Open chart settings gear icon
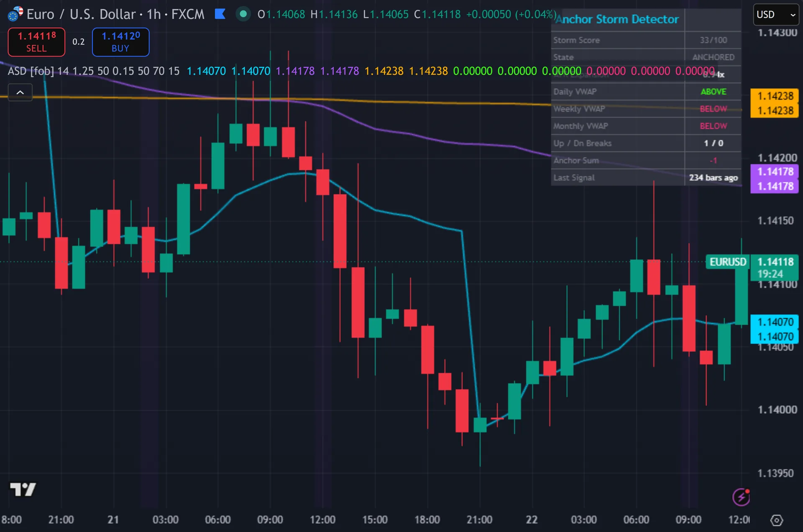 [x=776, y=520]
